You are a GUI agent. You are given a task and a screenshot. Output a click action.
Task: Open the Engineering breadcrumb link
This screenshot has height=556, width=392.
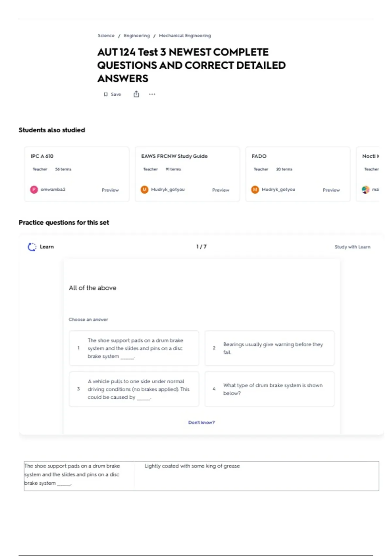[137, 36]
